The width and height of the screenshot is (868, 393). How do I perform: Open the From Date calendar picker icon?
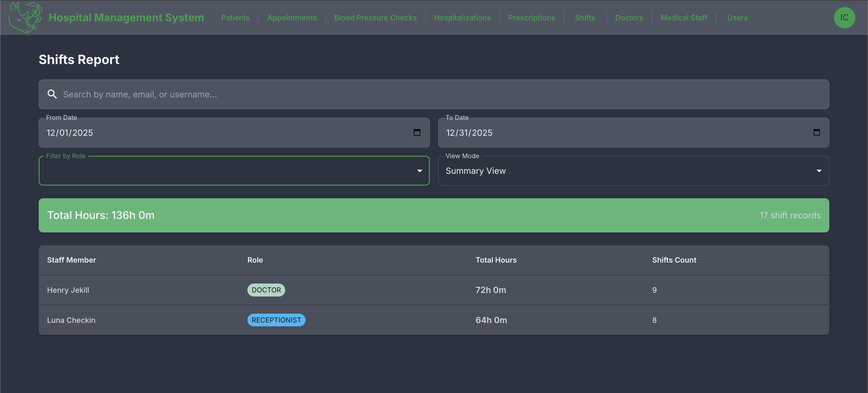(x=417, y=132)
